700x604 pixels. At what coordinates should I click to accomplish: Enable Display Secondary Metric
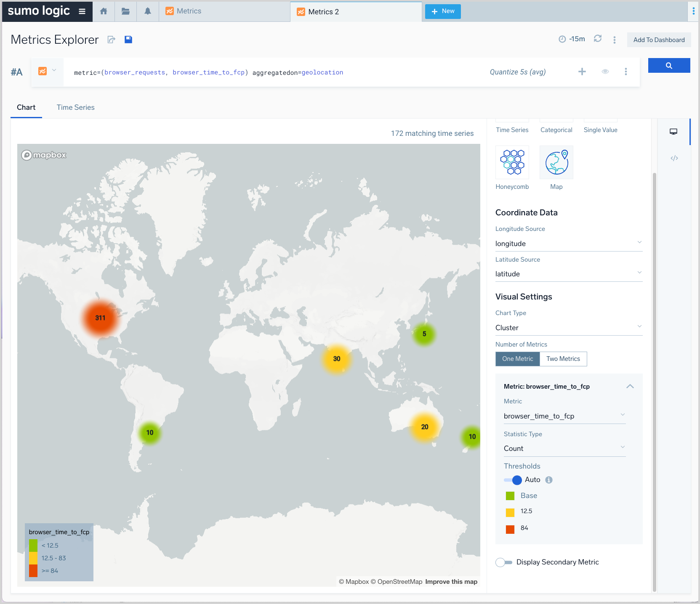pyautogui.click(x=503, y=562)
